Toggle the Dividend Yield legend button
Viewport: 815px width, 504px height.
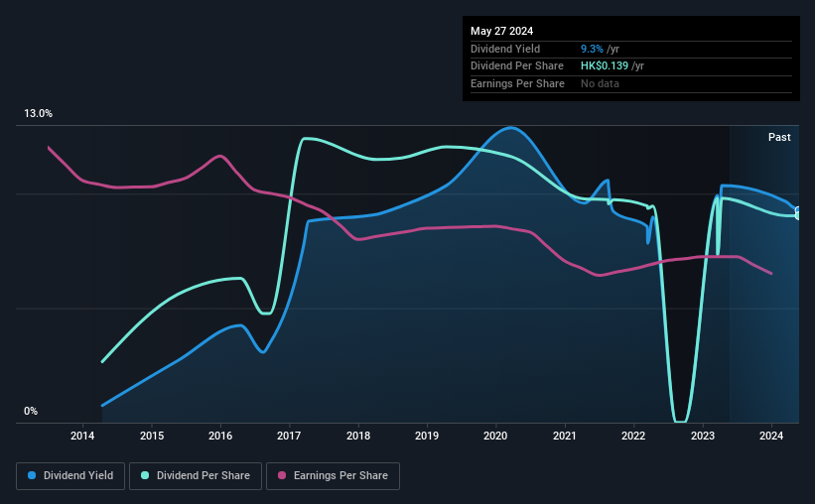[70, 475]
